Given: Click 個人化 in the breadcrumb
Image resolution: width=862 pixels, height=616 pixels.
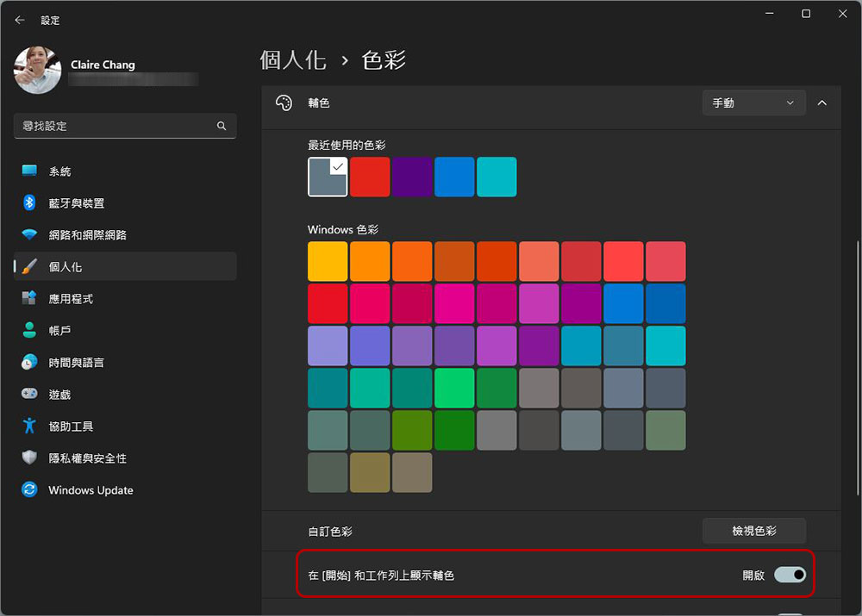Looking at the screenshot, I should [293, 60].
